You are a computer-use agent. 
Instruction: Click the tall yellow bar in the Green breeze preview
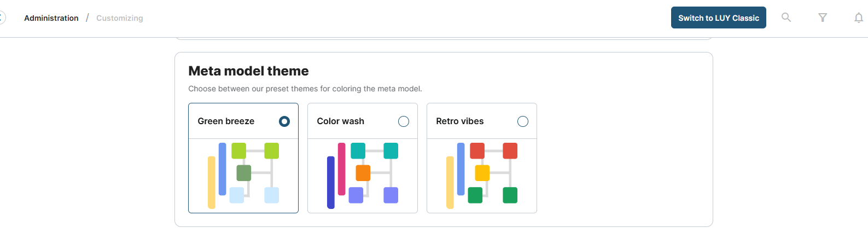(x=212, y=182)
